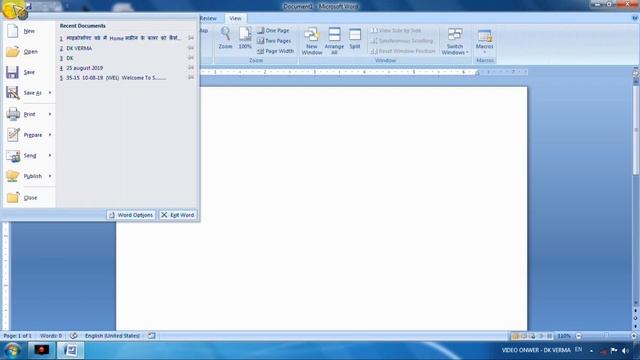This screenshot has height=360, width=640.
Task: Choose Close in the Office menu
Action: coord(29,198)
